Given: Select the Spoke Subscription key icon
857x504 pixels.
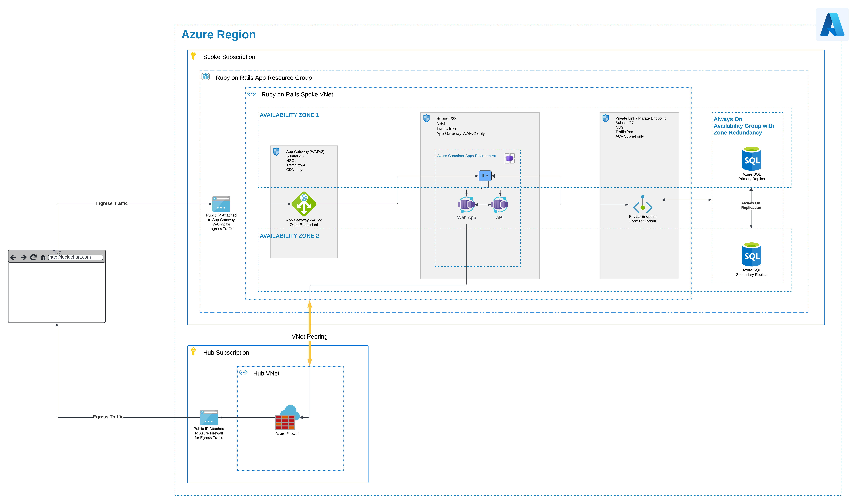Looking at the screenshot, I should [193, 56].
